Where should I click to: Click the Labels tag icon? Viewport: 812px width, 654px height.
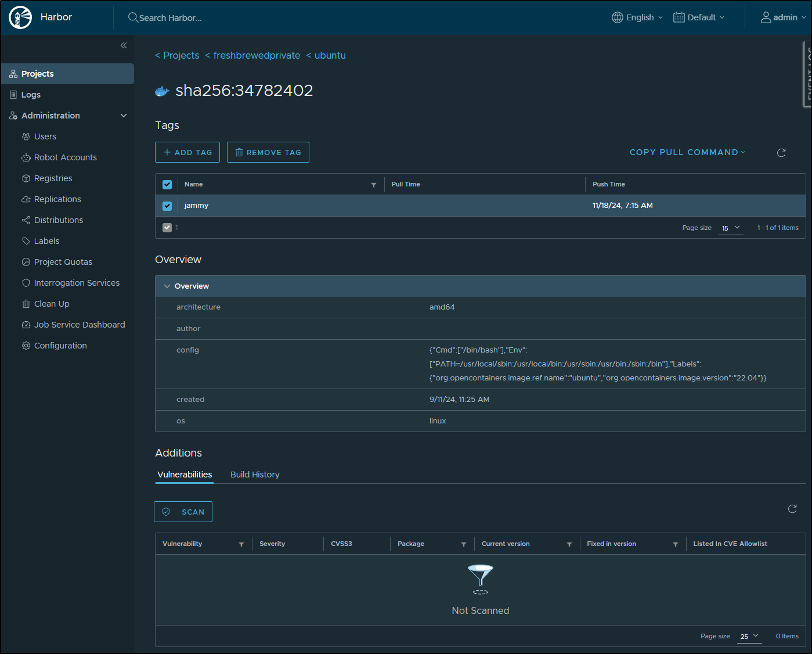coord(26,241)
